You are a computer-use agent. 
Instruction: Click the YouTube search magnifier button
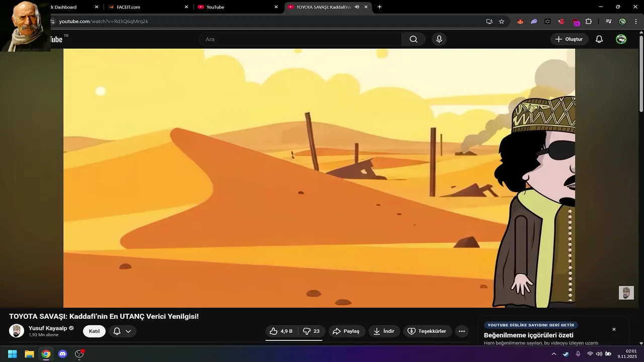(x=413, y=39)
